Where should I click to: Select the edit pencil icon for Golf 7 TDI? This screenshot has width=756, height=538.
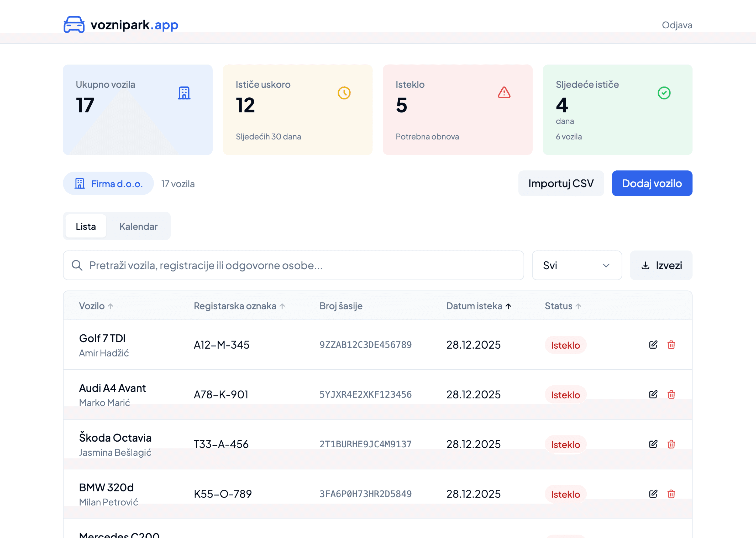pyautogui.click(x=653, y=345)
